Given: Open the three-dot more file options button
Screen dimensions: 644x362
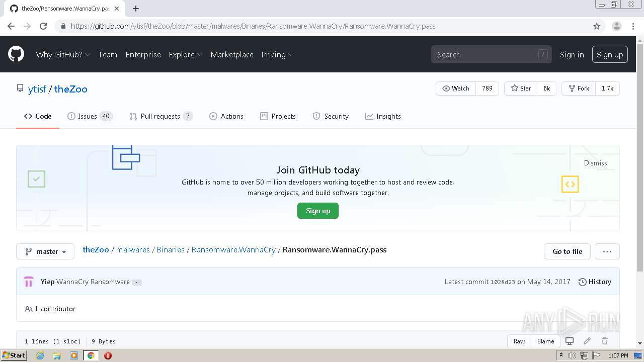Looking at the screenshot, I should pos(607,251).
